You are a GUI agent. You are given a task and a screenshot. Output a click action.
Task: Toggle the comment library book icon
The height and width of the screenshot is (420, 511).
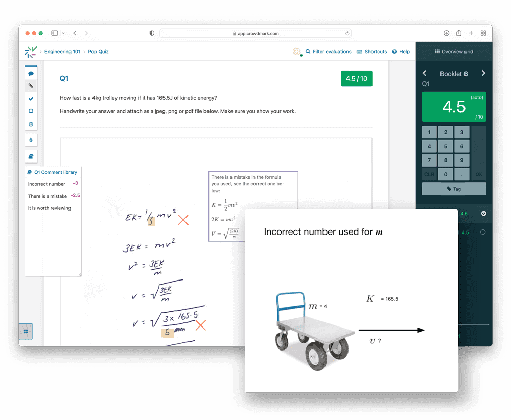point(31,156)
